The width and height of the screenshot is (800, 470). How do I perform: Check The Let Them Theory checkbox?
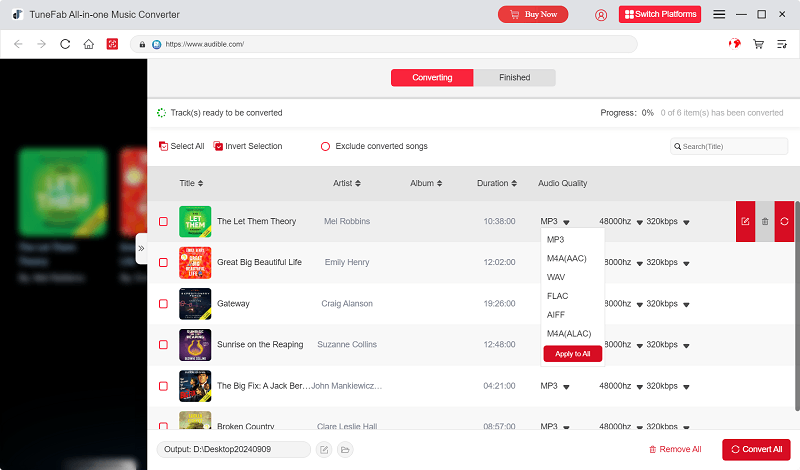pyautogui.click(x=163, y=221)
